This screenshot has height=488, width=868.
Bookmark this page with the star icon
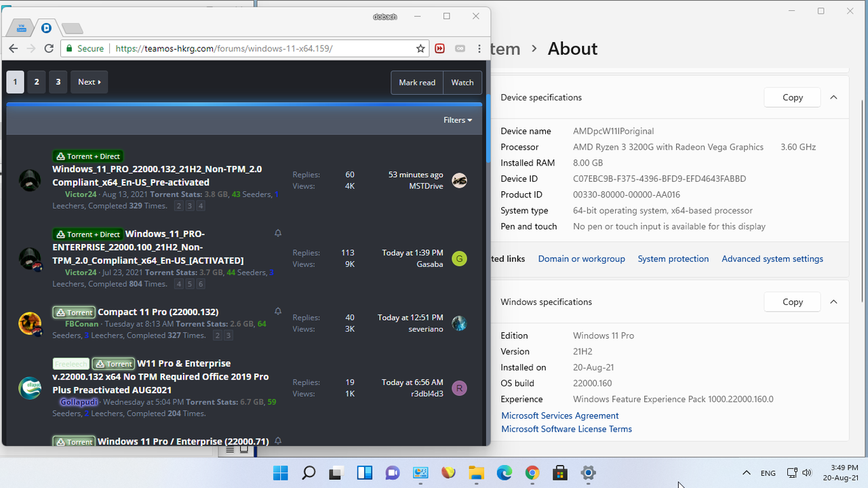[420, 49]
